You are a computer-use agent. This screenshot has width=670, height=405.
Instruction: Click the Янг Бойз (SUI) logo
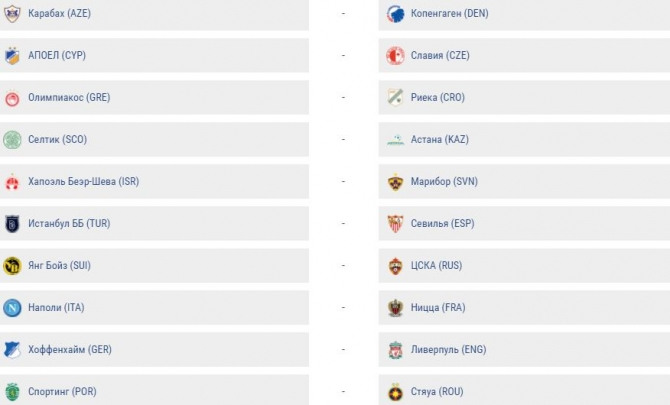pos(12,266)
